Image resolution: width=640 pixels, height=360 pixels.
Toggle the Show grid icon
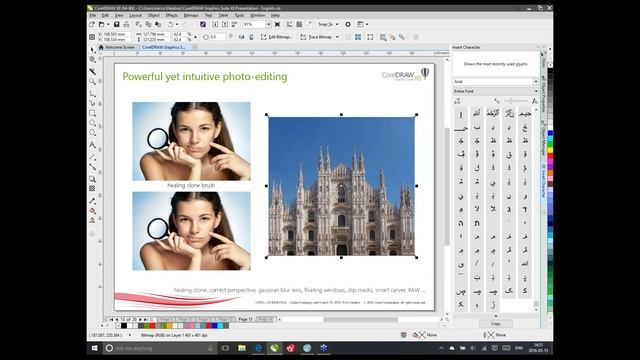click(x=299, y=24)
